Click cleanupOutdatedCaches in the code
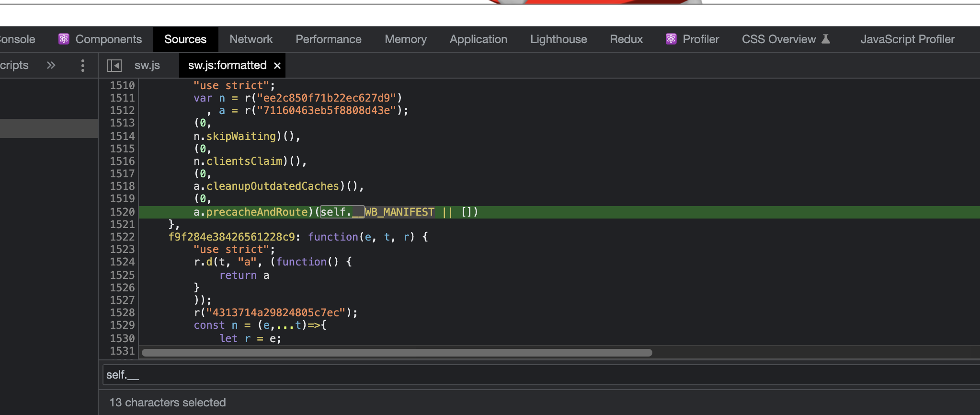 (x=273, y=186)
